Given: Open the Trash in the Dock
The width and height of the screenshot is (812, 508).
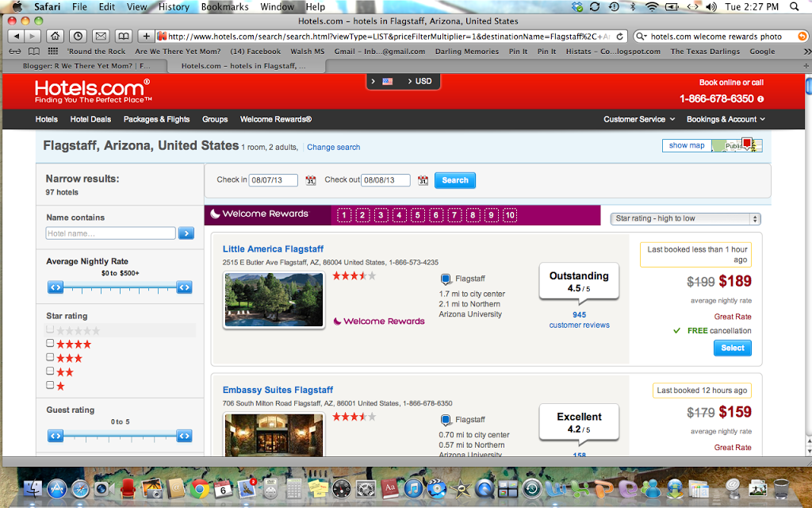Looking at the screenshot, I should [x=781, y=489].
